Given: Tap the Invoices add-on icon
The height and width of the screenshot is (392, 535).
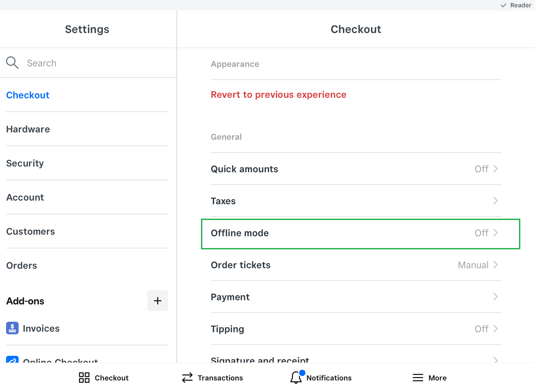Looking at the screenshot, I should point(12,328).
